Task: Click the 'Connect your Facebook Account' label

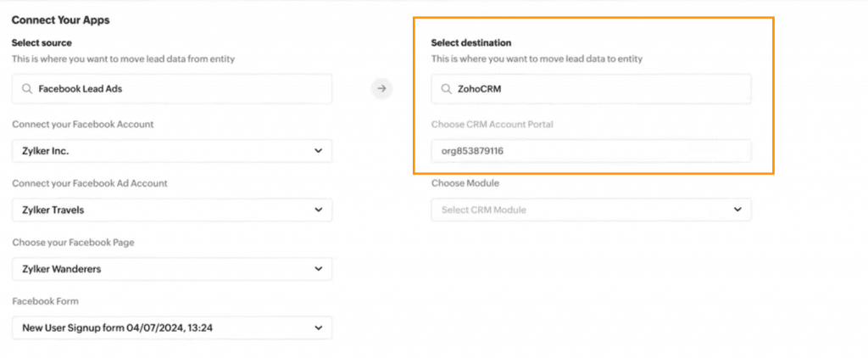Action: click(83, 124)
